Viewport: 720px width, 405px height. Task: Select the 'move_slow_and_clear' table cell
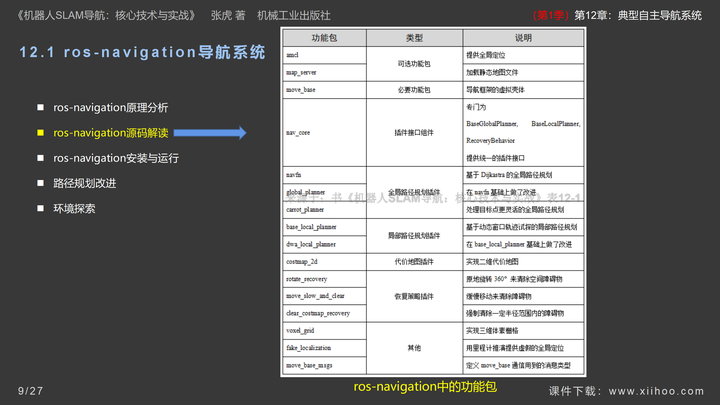point(324,296)
